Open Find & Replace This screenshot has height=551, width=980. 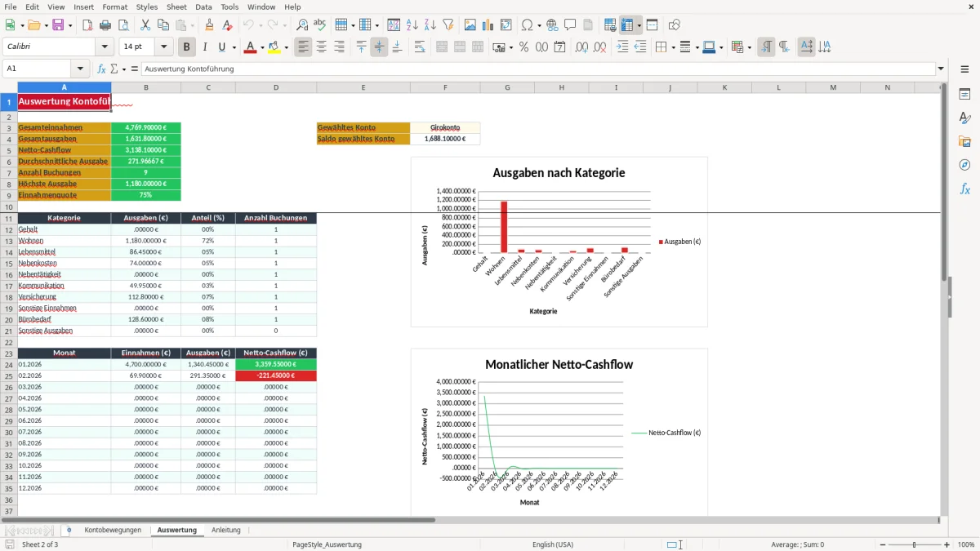click(x=302, y=25)
